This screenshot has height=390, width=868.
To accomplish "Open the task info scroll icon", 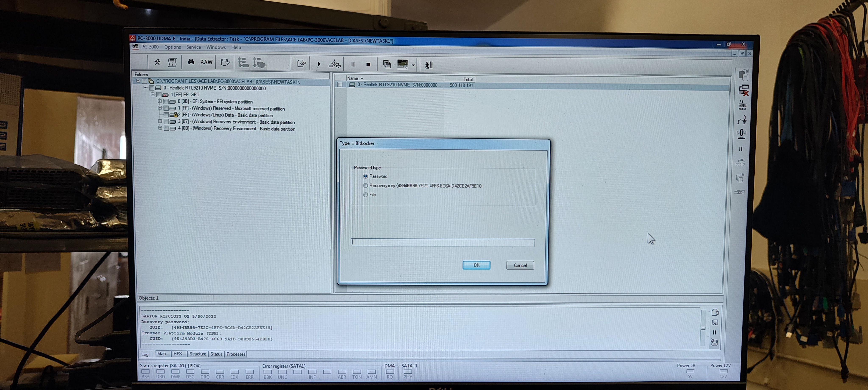I will pyautogui.click(x=172, y=63).
